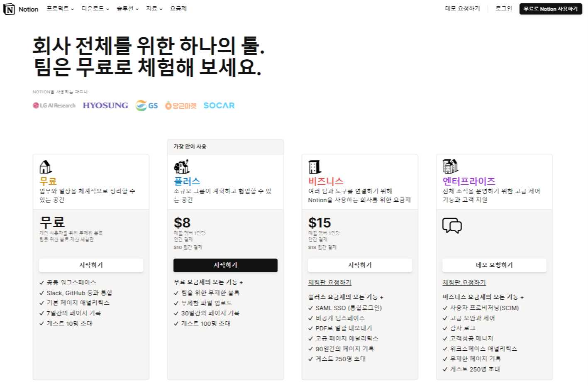
Task: Click 시작하기 button on 비즈니스 plan
Action: click(360, 265)
